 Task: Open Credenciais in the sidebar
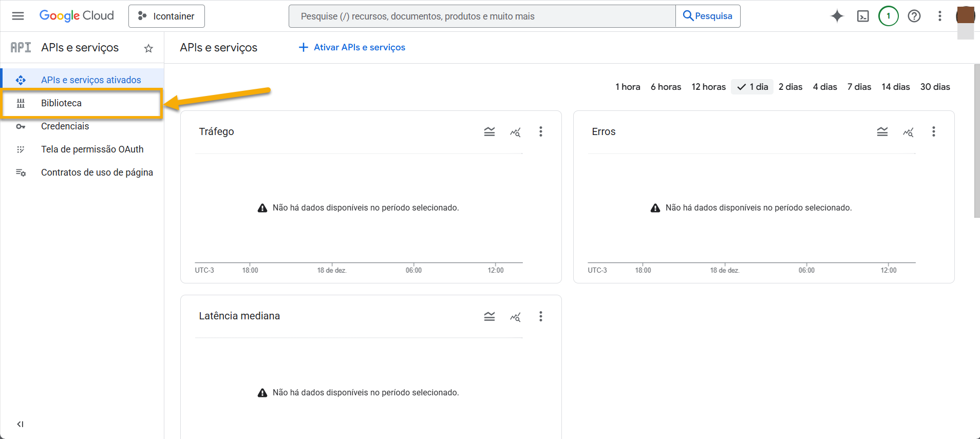(x=82, y=126)
